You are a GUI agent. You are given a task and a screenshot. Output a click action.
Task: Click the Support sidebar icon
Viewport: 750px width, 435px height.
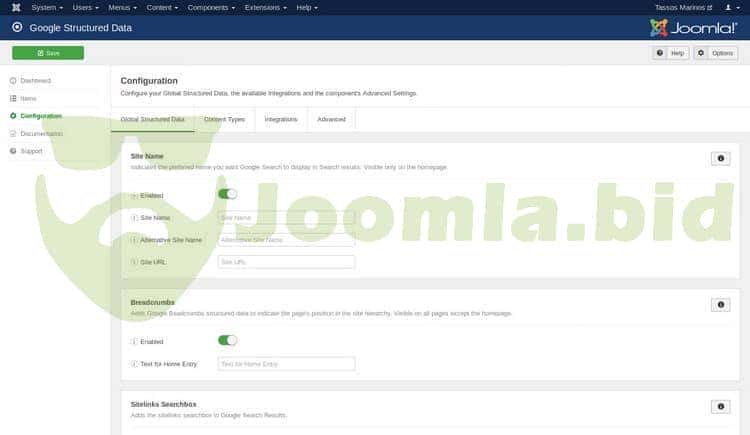point(13,151)
